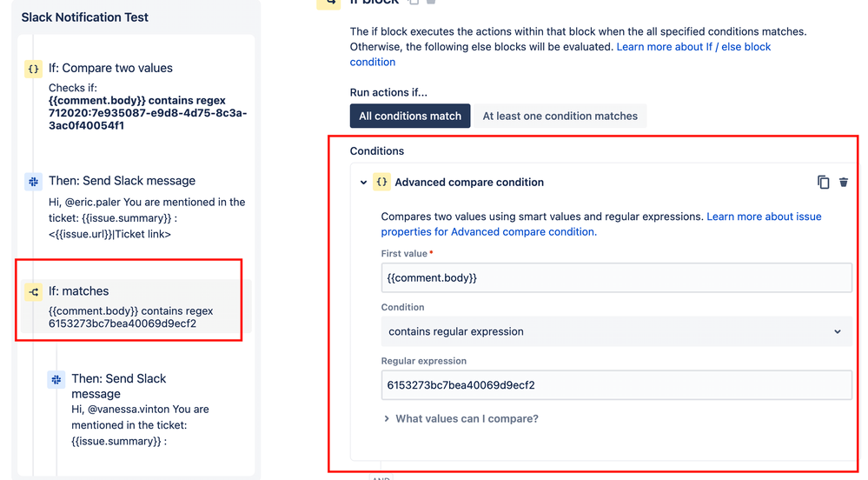Image resolution: width=868 pixels, height=480 pixels.
Task: Click the branch icon beside If: matches
Action: 33,291
